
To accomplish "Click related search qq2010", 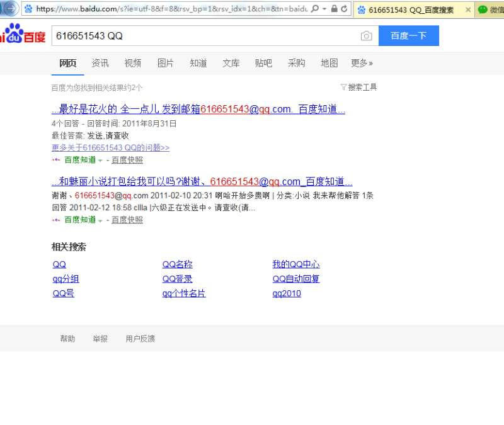I will (287, 293).
